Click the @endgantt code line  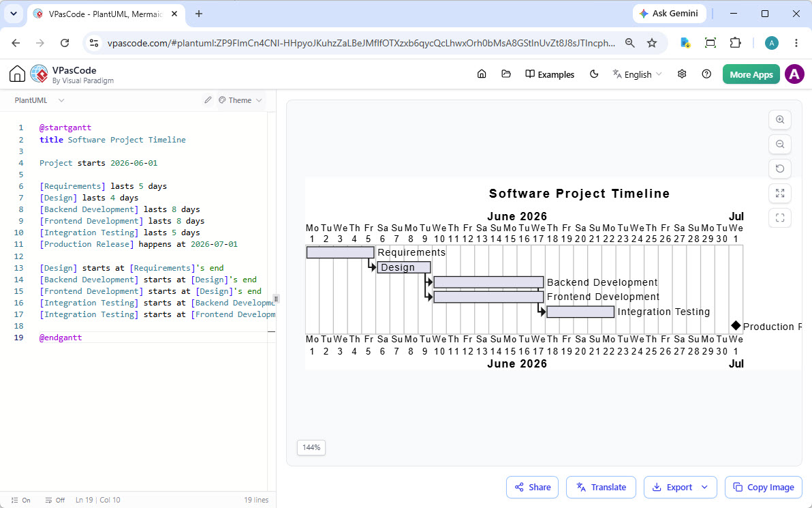point(61,338)
